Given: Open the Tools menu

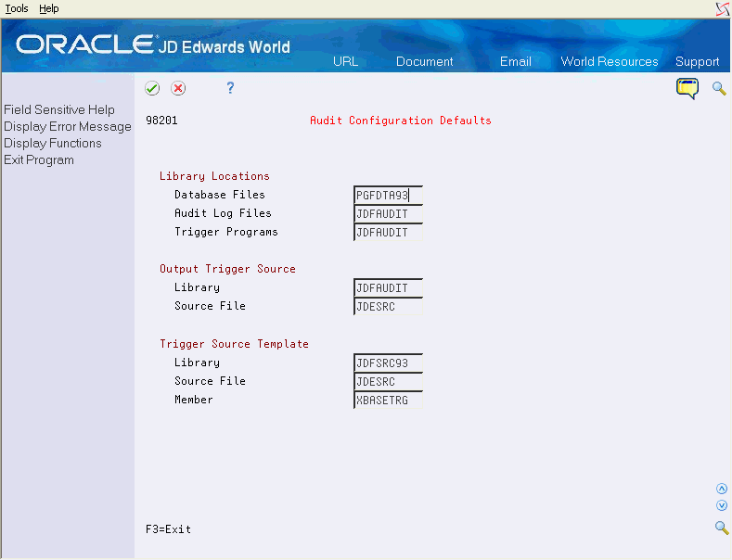Looking at the screenshot, I should tap(17, 8).
